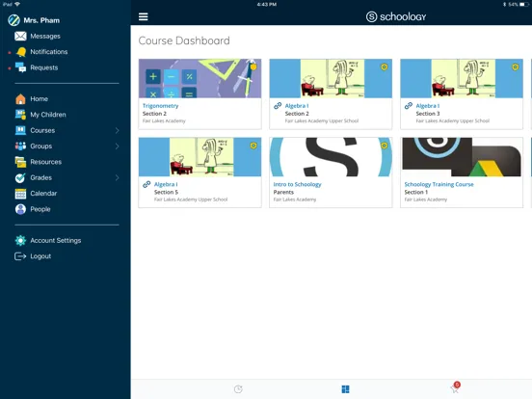The height and width of the screenshot is (399, 532).
Task: Open Algebra I Section 5 course link
Action: tap(166, 185)
